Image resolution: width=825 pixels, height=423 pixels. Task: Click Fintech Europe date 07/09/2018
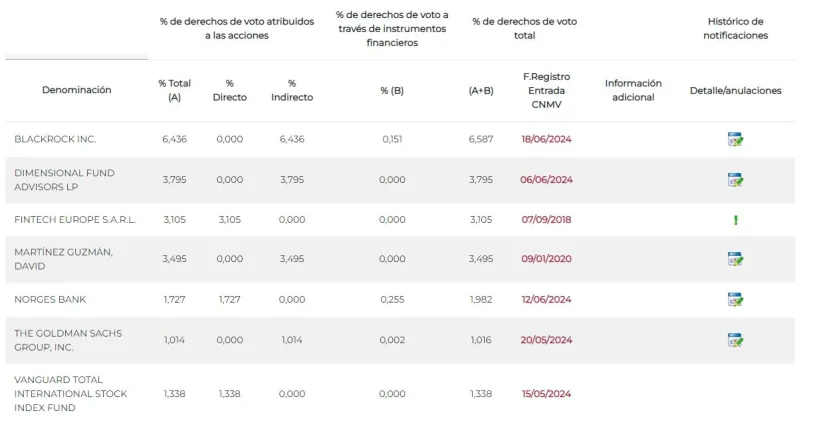[x=546, y=220]
